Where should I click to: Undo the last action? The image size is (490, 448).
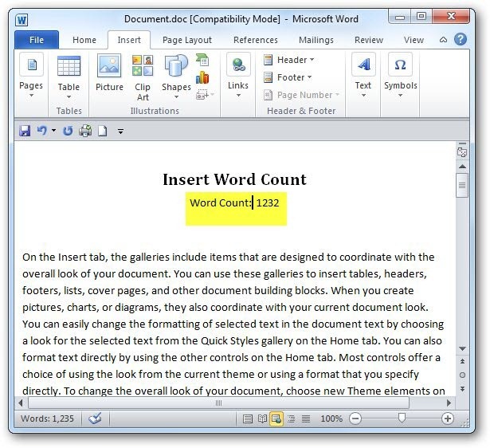click(41, 131)
